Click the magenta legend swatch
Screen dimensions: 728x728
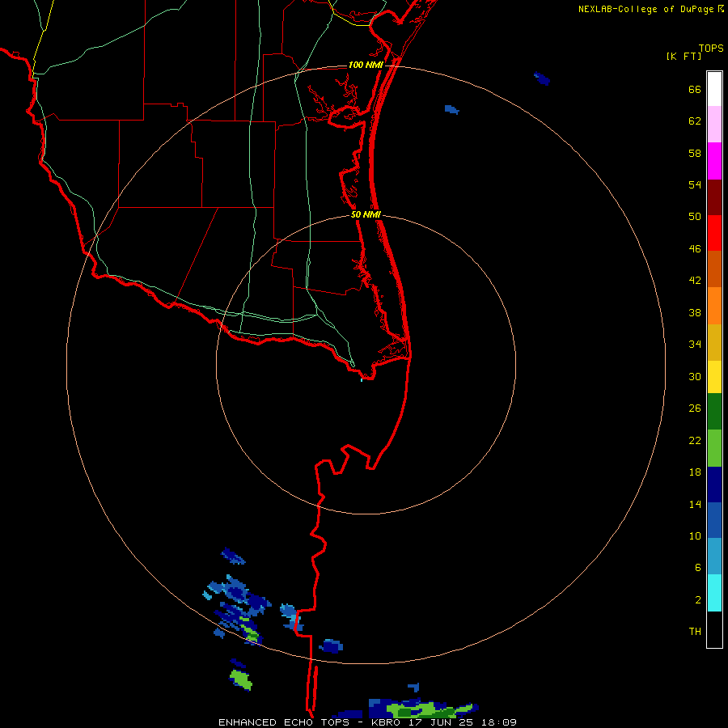(714, 161)
